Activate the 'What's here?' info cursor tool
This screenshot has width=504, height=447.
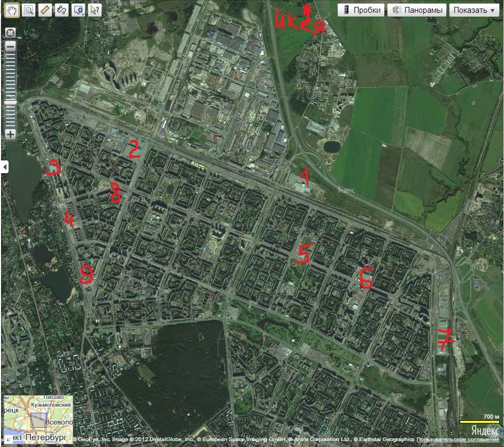point(95,10)
